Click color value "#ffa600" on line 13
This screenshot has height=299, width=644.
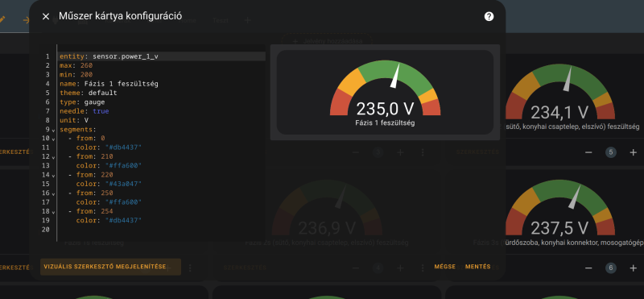tap(123, 165)
